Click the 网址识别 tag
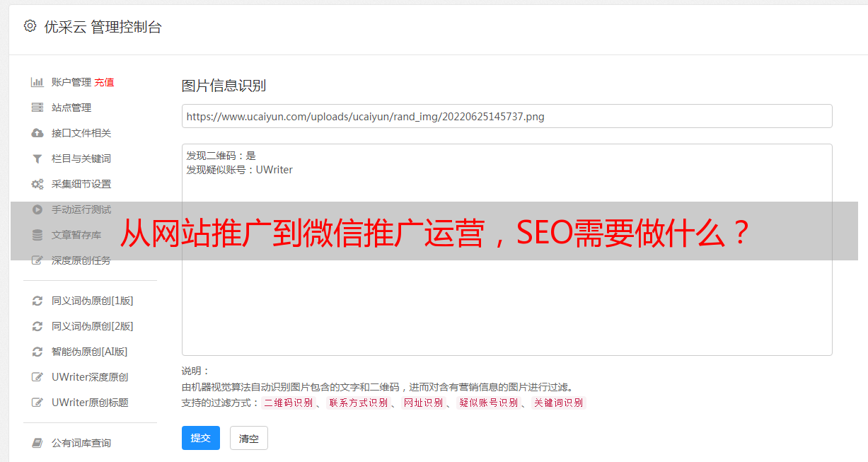The height and width of the screenshot is (462, 868). (x=423, y=403)
